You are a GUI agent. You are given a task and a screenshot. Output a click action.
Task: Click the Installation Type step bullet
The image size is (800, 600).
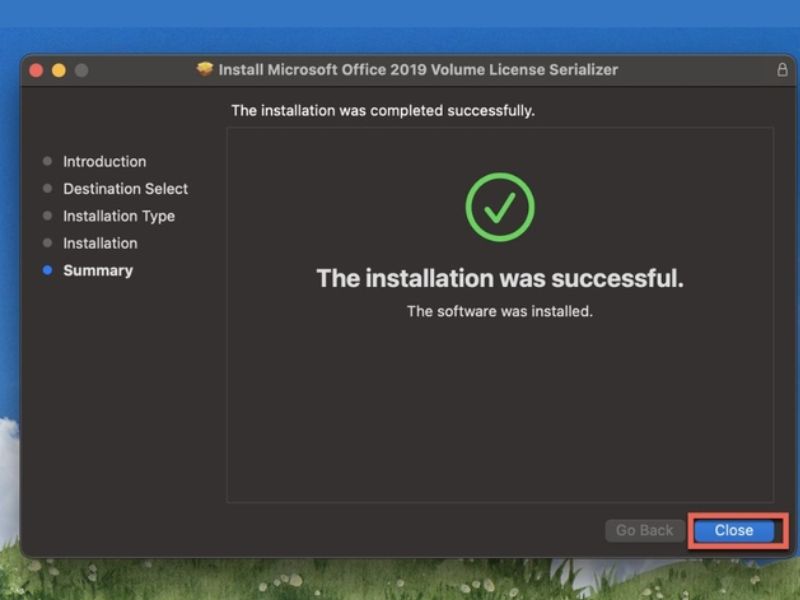[x=47, y=216]
